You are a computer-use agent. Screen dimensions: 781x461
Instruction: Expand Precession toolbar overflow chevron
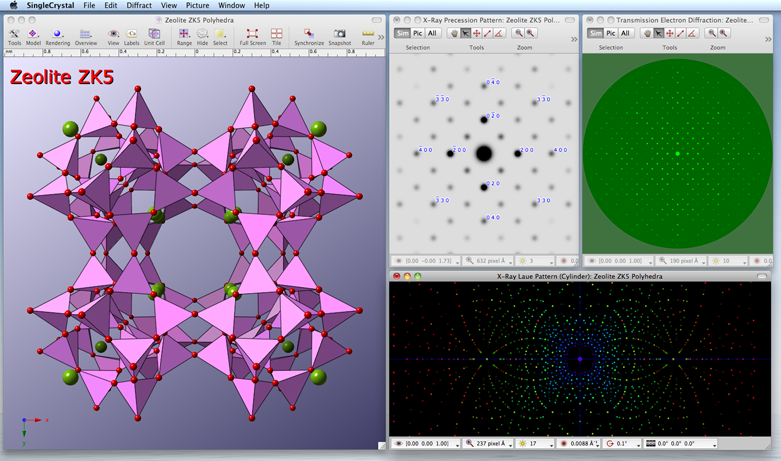click(x=574, y=39)
